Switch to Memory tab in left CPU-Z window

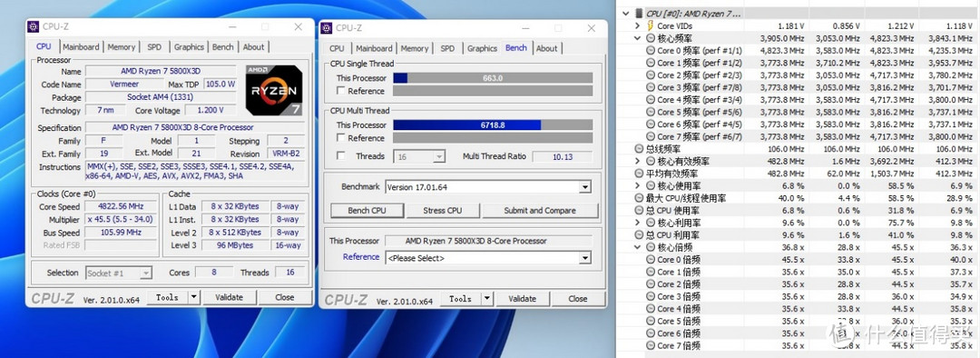[122, 47]
